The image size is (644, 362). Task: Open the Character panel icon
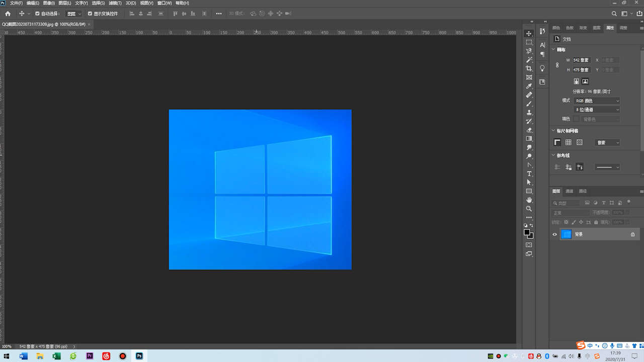[542, 45]
